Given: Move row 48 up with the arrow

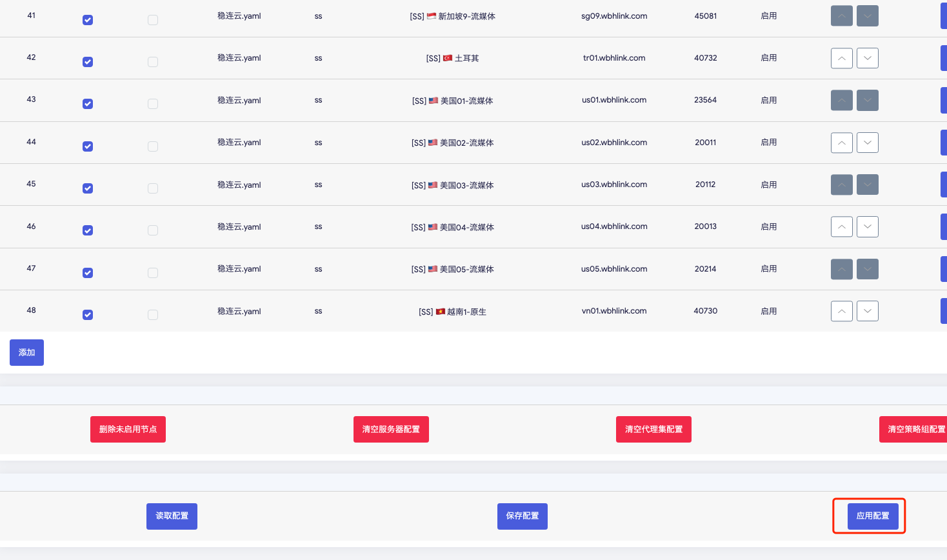Looking at the screenshot, I should 841,311.
